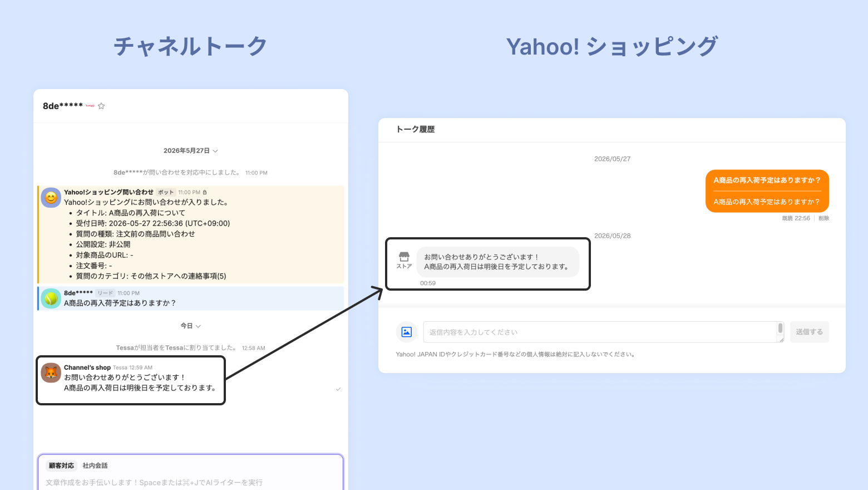Click the ボット badge
Image resolution: width=868 pixels, height=490 pixels.
(166, 193)
